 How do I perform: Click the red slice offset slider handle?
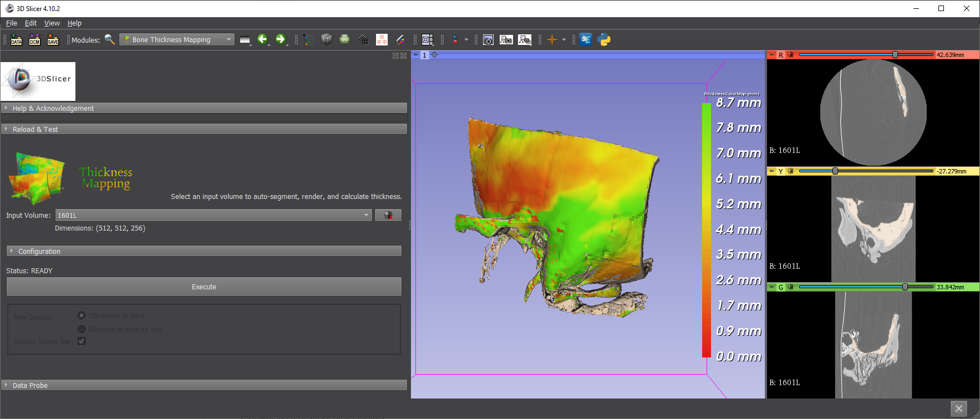pyautogui.click(x=895, y=55)
